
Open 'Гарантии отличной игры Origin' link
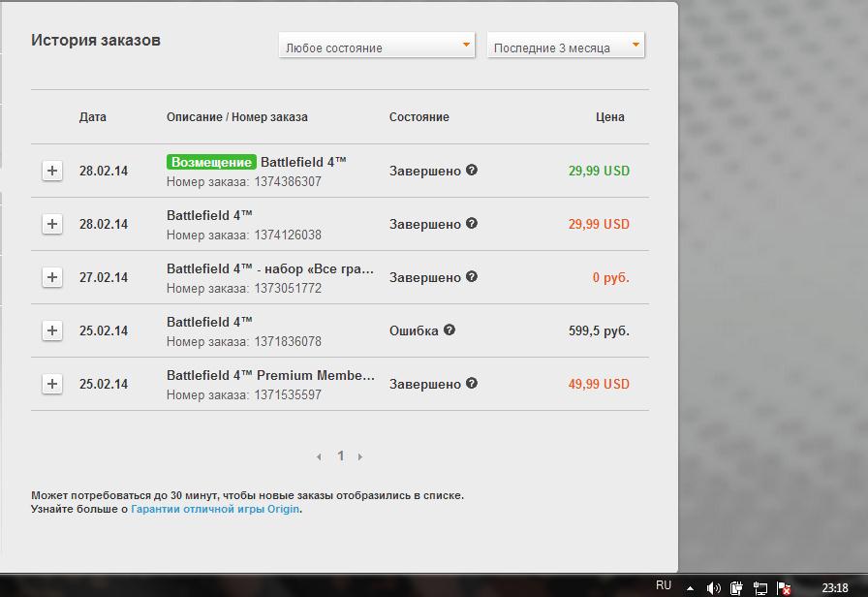(215, 509)
